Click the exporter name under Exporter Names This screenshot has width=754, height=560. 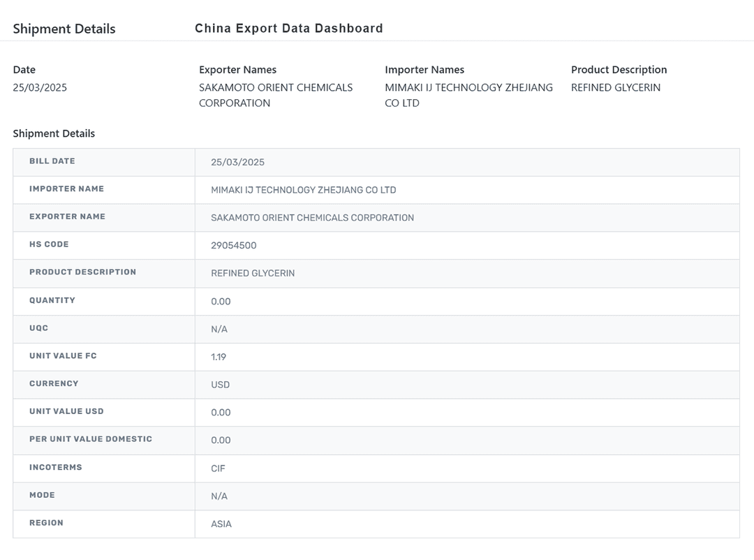pyautogui.click(x=275, y=95)
